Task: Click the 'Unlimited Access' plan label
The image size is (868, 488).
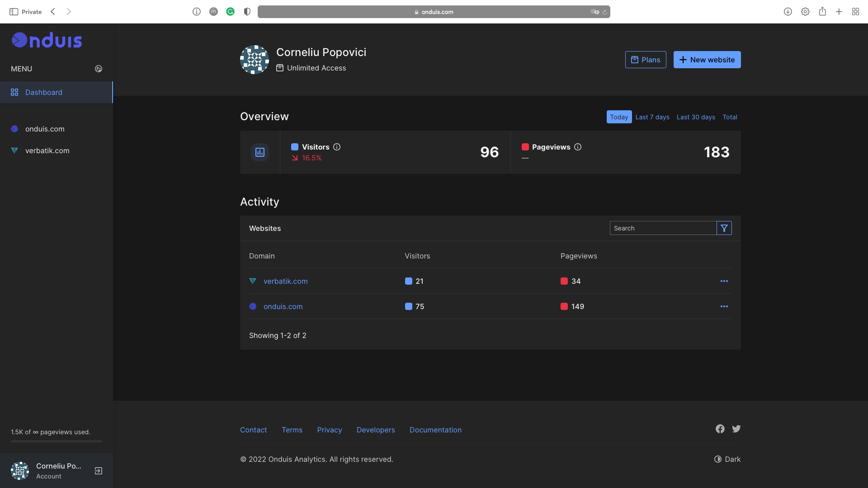Action: click(311, 68)
